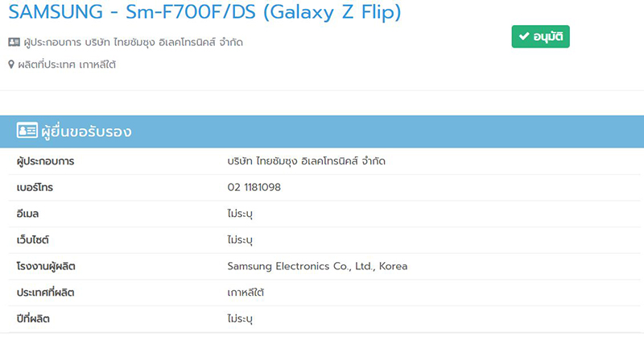Viewport: 644px width, 341px height.
Task: Click the ID card icon beside ผู้ประกอบการ subtitle
Action: (14, 42)
